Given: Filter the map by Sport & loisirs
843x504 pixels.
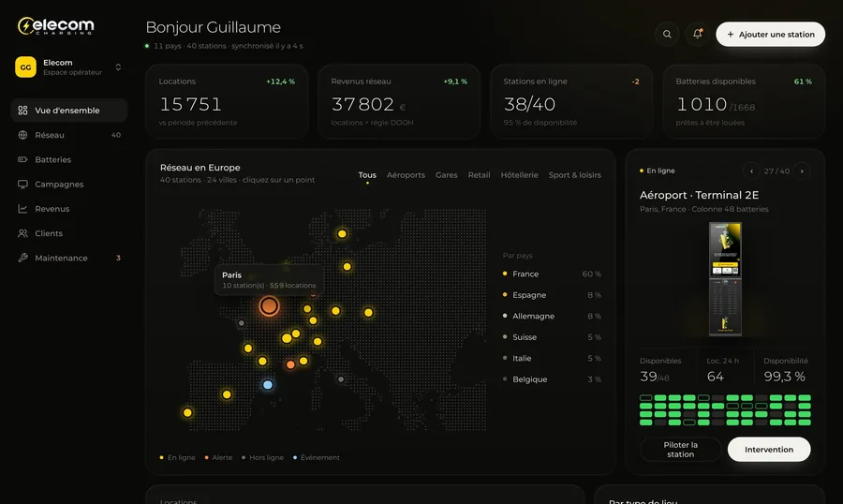Looking at the screenshot, I should pyautogui.click(x=575, y=175).
